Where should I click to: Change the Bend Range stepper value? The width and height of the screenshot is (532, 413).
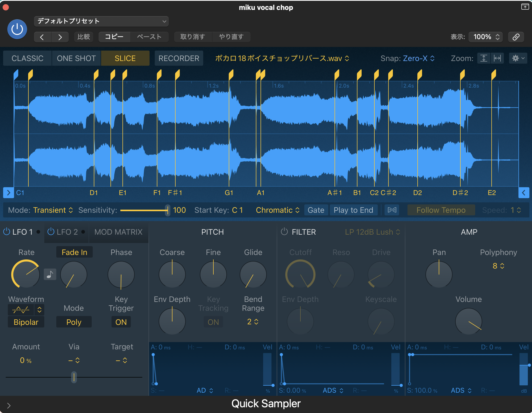coord(253,322)
